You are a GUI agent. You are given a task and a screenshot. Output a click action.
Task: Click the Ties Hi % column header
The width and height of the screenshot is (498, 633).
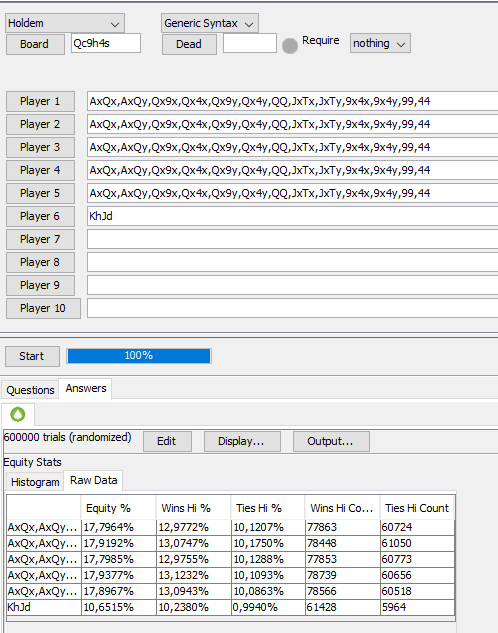[x=268, y=508]
